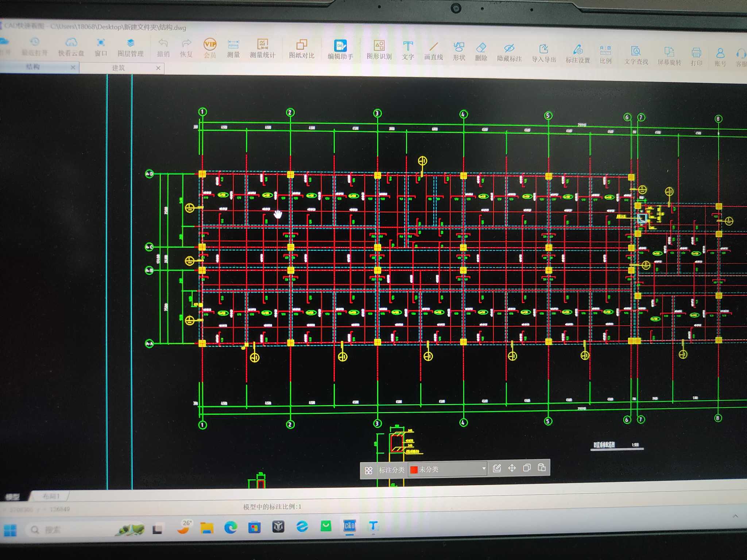Open File Explorer from taskbar

[207, 528]
